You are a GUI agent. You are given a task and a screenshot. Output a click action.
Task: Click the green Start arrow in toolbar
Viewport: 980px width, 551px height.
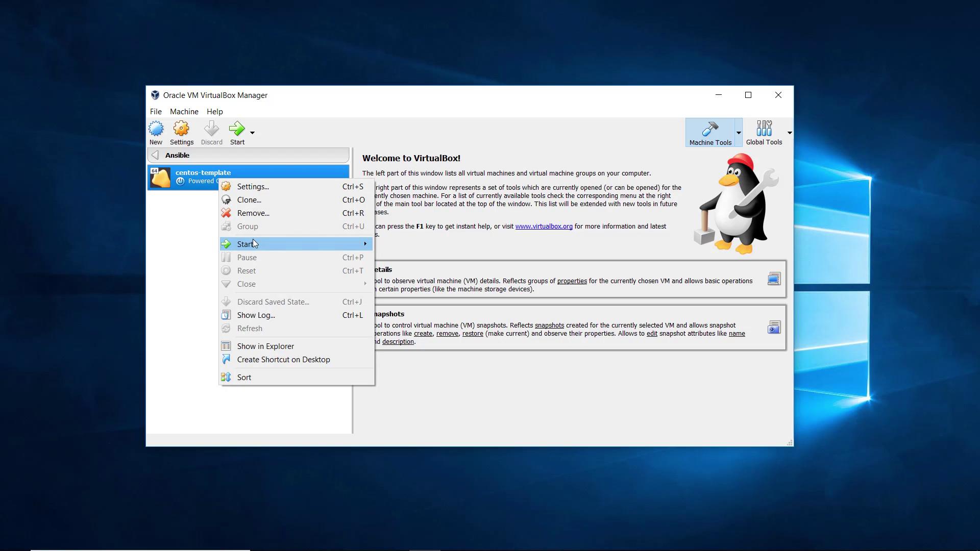236,129
